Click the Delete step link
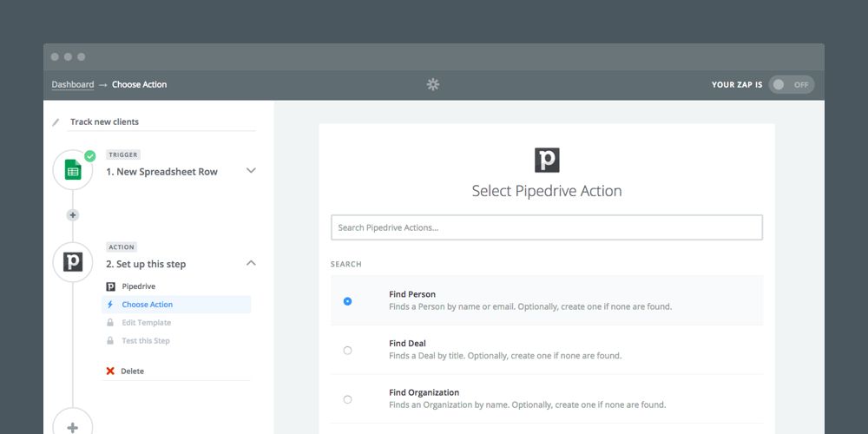This screenshot has height=434, width=868. click(132, 372)
